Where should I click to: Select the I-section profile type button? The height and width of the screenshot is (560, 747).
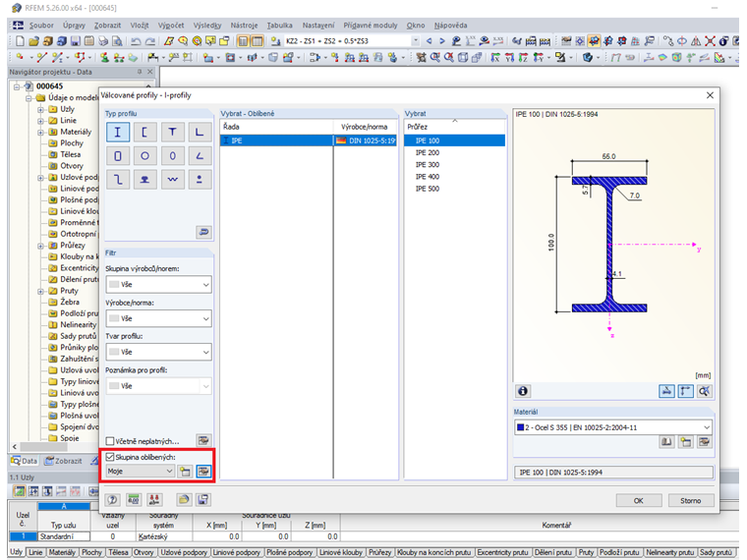tap(118, 132)
